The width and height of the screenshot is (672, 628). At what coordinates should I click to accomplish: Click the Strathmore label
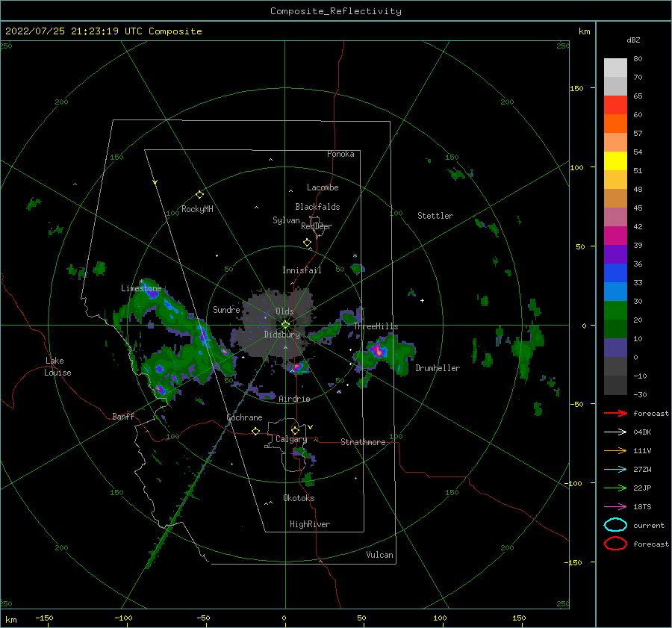click(363, 442)
